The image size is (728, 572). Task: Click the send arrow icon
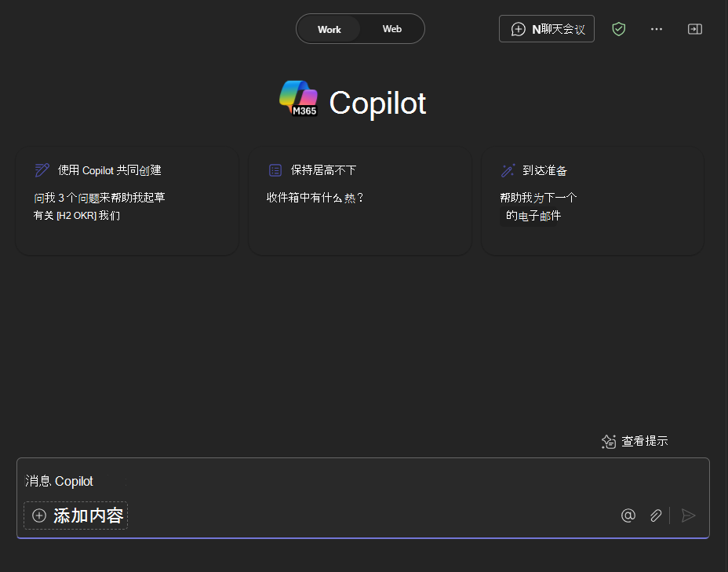coord(688,516)
